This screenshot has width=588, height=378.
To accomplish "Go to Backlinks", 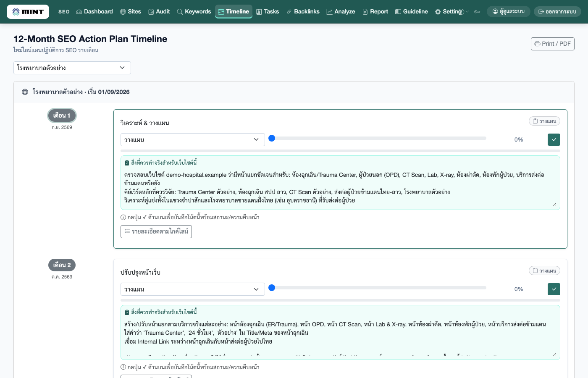I will click(x=303, y=12).
